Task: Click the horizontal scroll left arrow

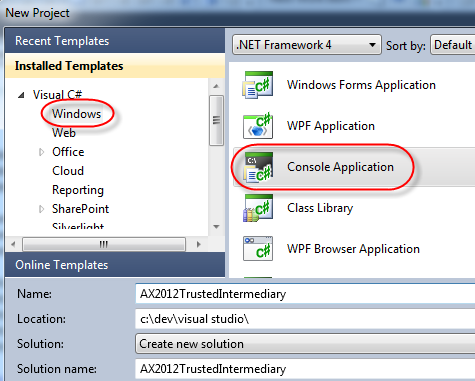Action: click(13, 244)
